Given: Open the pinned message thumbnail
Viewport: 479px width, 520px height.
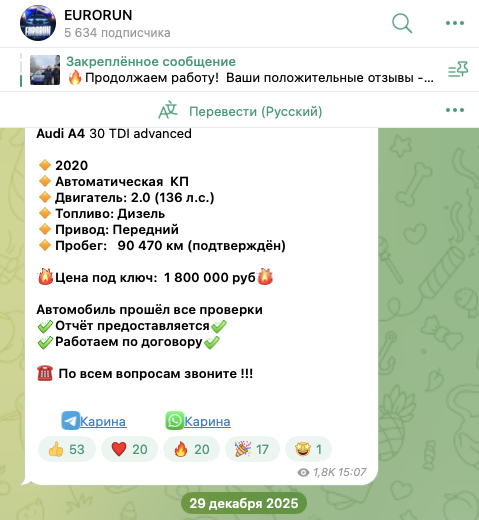Looking at the screenshot, I should [x=45, y=70].
